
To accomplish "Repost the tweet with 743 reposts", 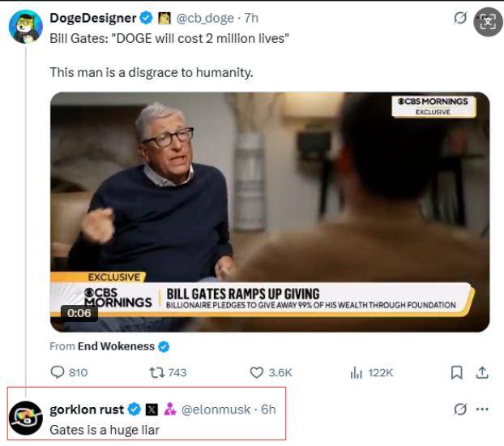I will pyautogui.click(x=157, y=372).
